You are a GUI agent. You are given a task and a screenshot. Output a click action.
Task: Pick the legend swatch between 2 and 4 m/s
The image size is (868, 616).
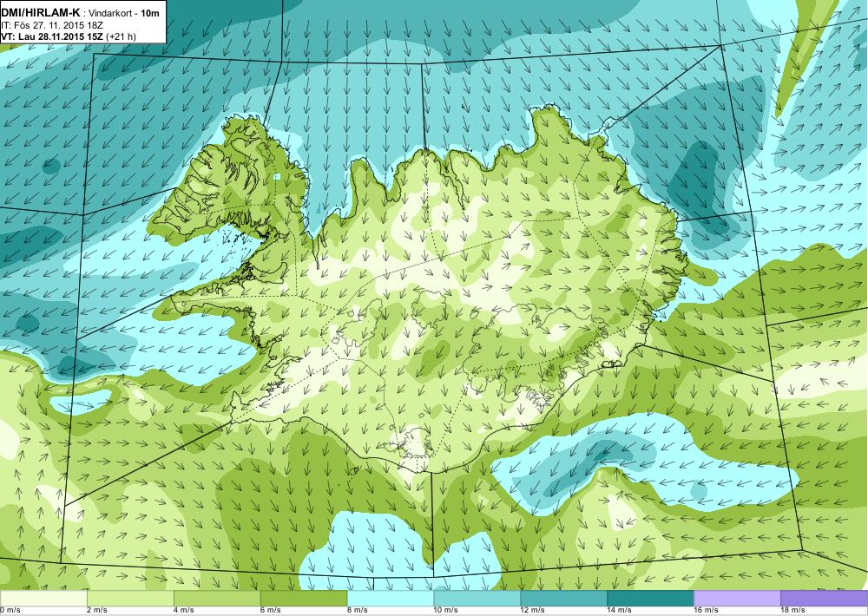click(131, 598)
